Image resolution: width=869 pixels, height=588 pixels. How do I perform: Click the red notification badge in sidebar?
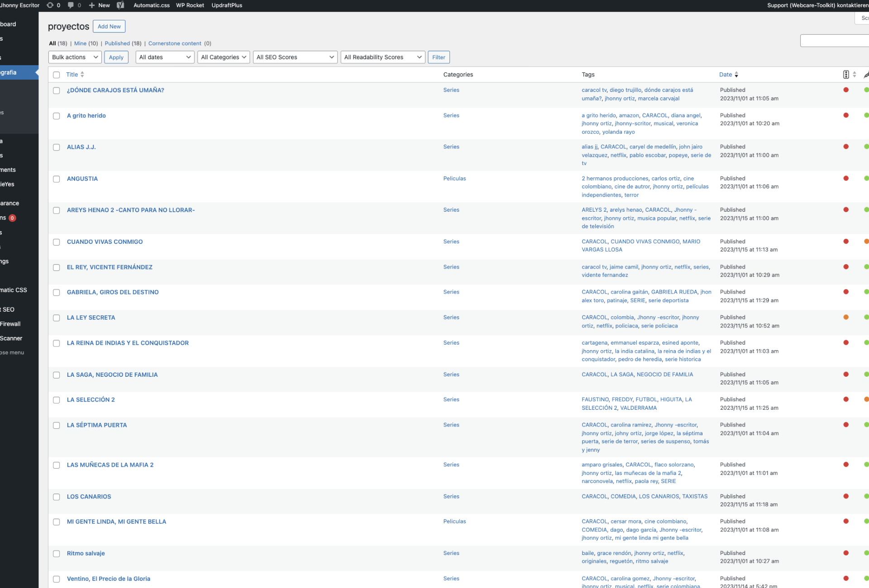pyautogui.click(x=12, y=218)
